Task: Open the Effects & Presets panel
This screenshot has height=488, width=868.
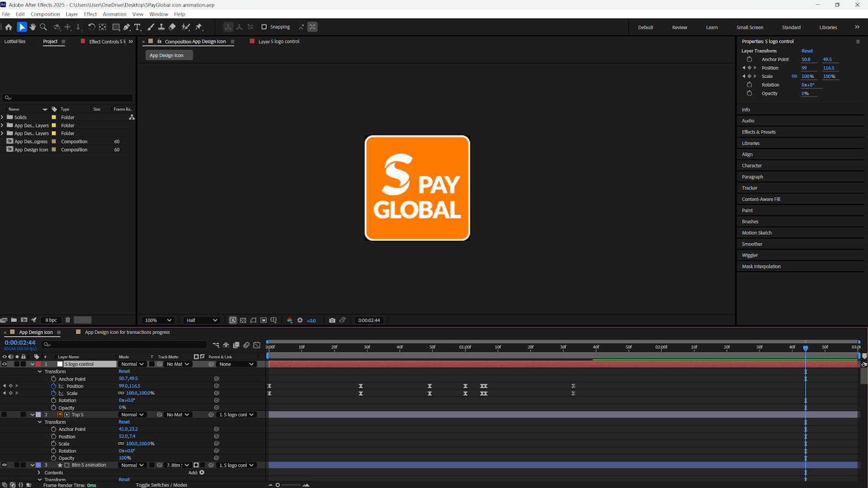Action: 759,132
